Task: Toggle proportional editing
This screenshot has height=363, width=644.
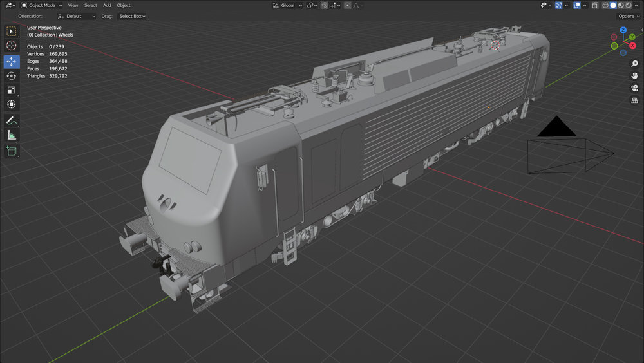Action: pyautogui.click(x=348, y=5)
